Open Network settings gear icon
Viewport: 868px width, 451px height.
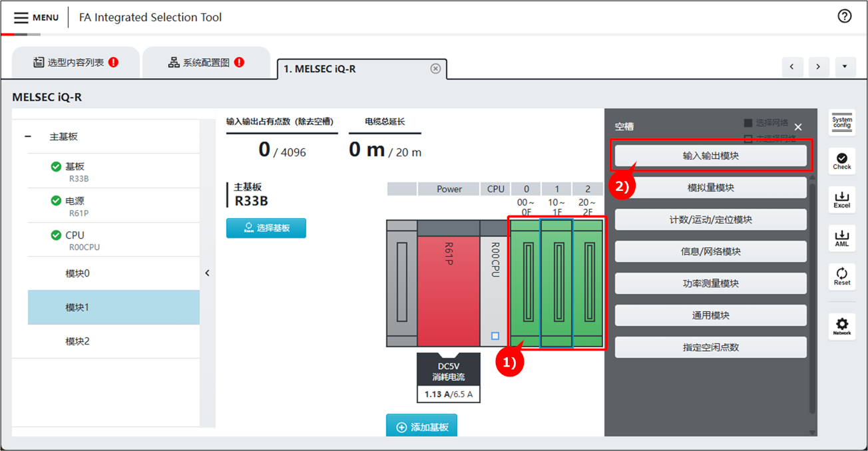pos(841,326)
